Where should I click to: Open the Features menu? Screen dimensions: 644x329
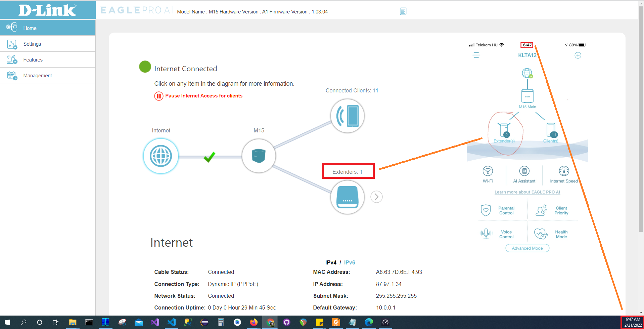tap(48, 60)
